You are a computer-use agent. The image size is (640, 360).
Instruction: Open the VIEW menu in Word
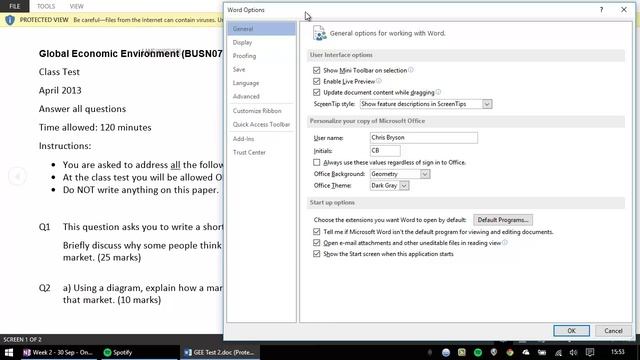pos(76,6)
